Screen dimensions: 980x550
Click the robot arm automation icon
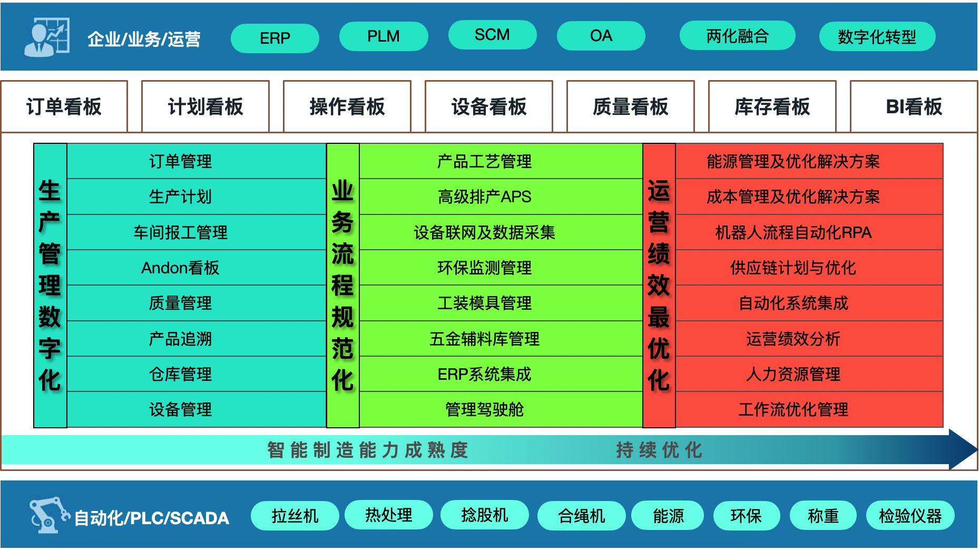(x=49, y=514)
